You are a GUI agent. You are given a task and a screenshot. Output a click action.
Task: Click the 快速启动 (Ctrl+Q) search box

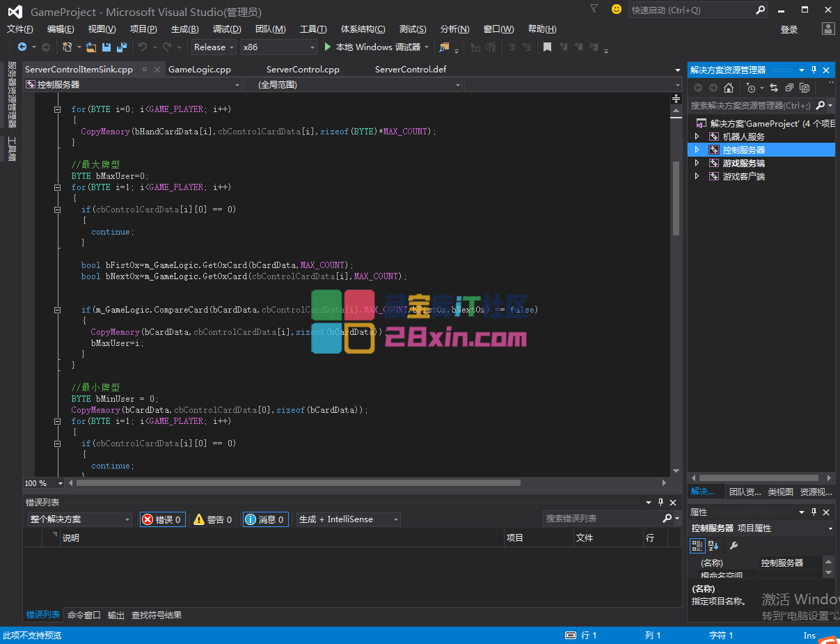click(698, 10)
